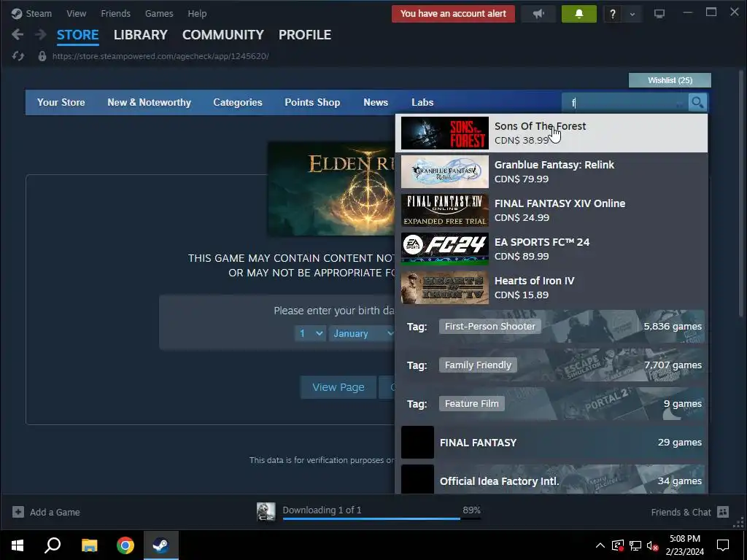Click the store search input field
The height and width of the screenshot is (560, 747).
coord(625,102)
